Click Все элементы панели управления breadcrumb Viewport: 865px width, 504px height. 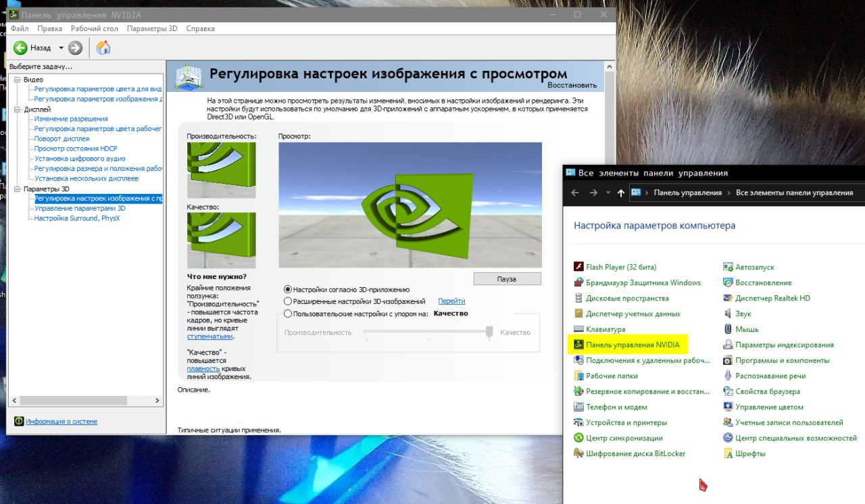point(794,193)
